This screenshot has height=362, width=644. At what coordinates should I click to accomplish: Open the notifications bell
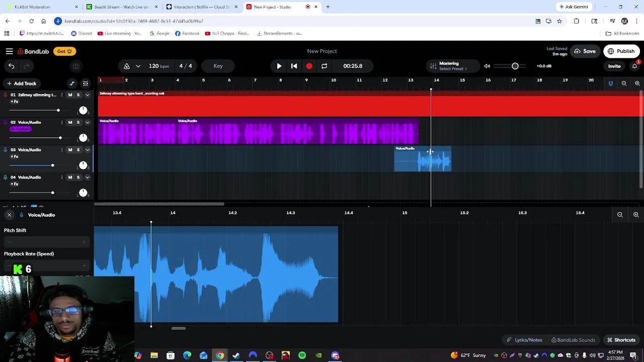(634, 66)
